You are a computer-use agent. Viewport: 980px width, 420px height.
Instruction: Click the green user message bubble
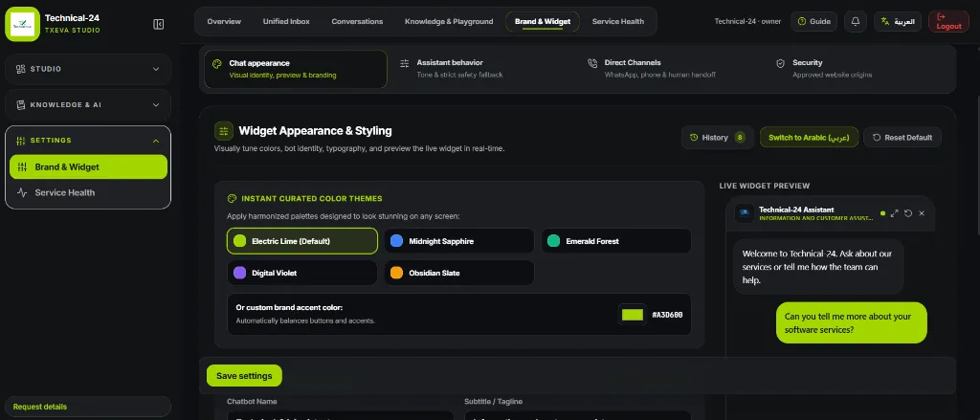pyautogui.click(x=851, y=323)
